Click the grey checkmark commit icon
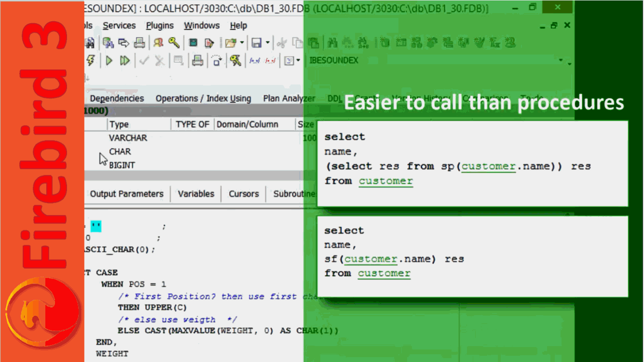 point(144,60)
